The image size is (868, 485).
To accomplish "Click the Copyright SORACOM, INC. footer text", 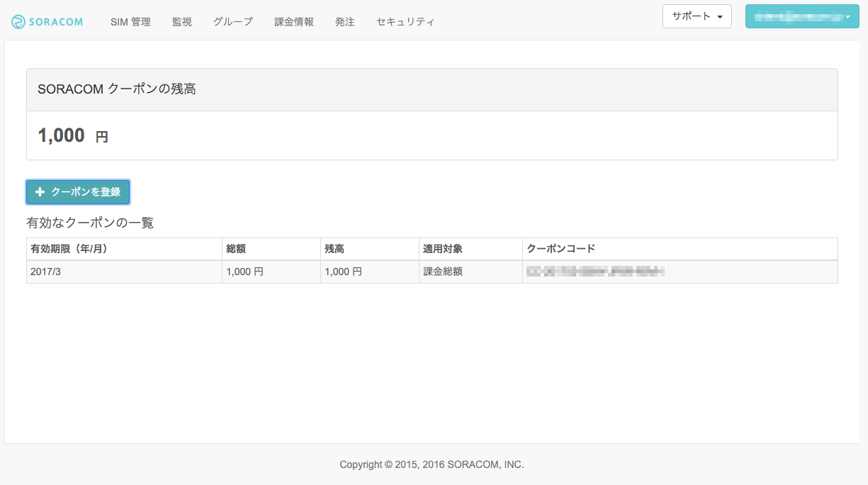I will pos(432,465).
